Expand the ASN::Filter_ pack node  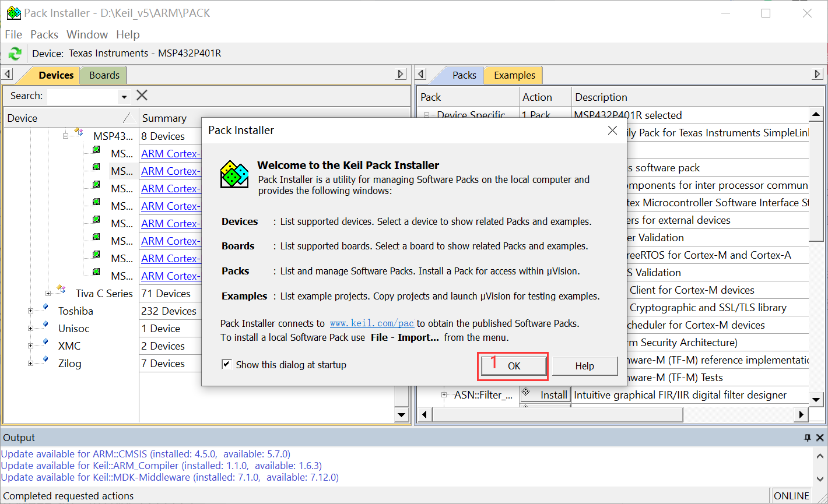[444, 394]
